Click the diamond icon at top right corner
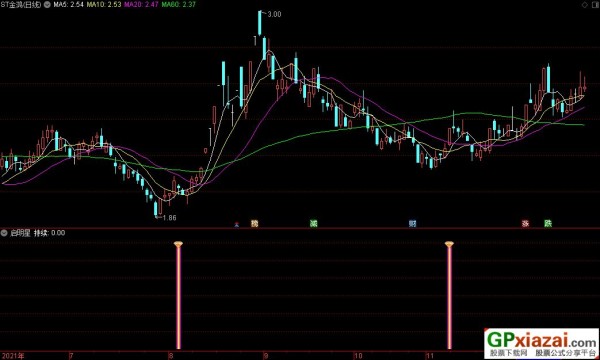 coord(585,5)
